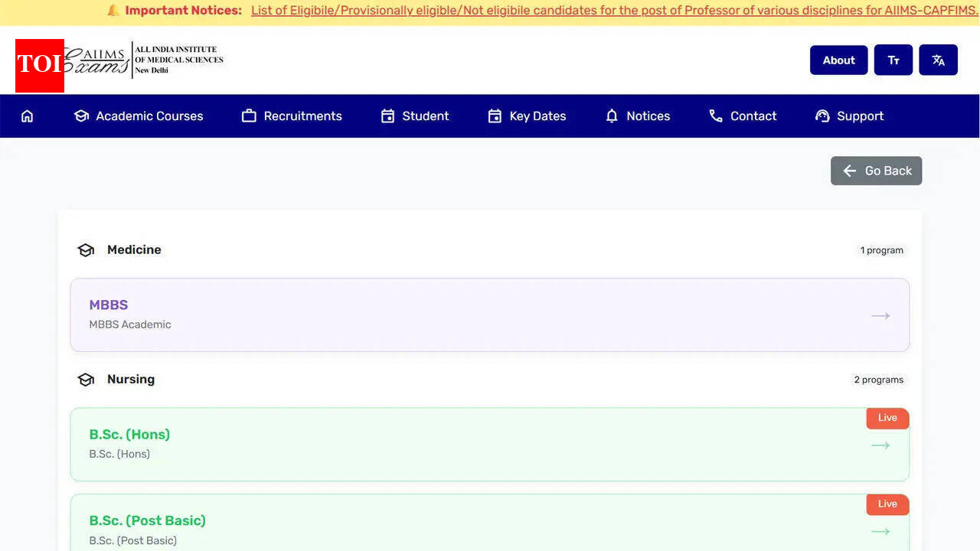Click the home icon in navigation bar

point(28,116)
